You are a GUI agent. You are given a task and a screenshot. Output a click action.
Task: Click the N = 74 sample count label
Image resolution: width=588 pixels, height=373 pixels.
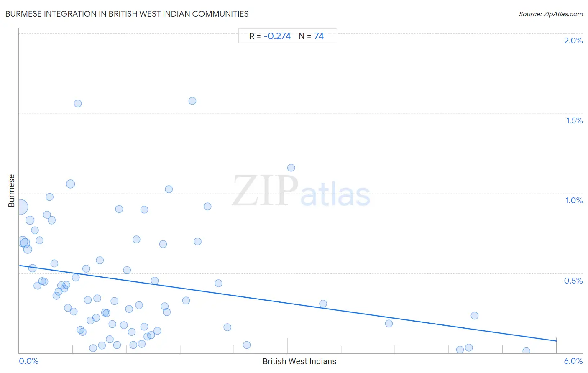coord(311,36)
